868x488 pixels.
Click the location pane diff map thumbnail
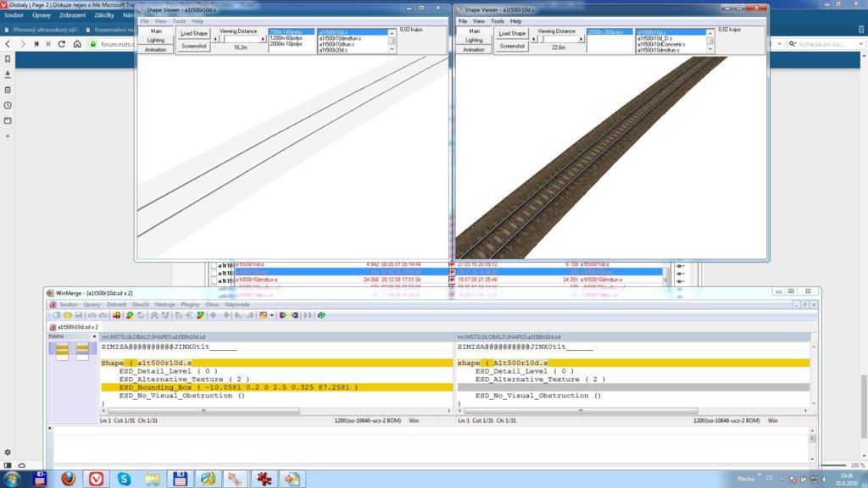coord(72,351)
